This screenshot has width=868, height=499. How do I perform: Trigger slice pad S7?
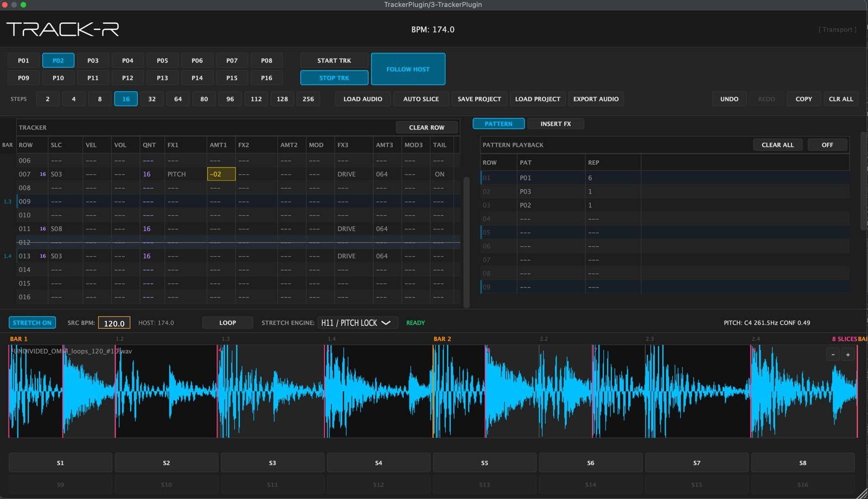pos(697,463)
